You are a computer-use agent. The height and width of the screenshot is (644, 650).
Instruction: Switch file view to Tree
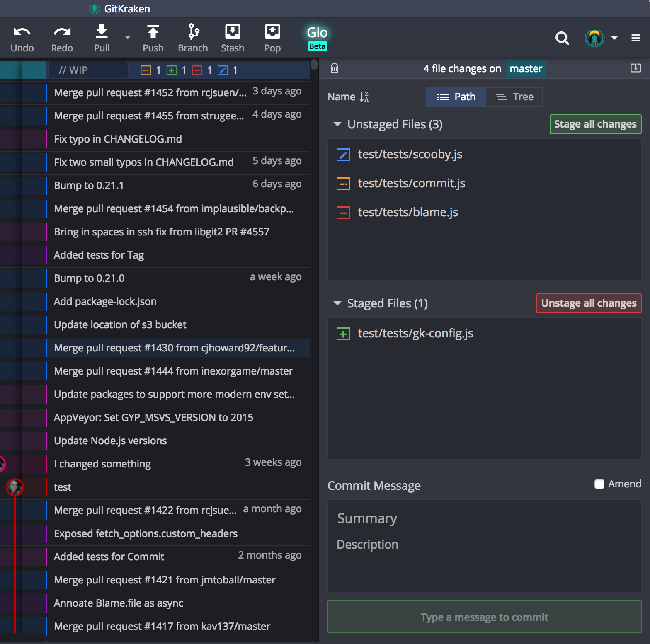coord(514,97)
